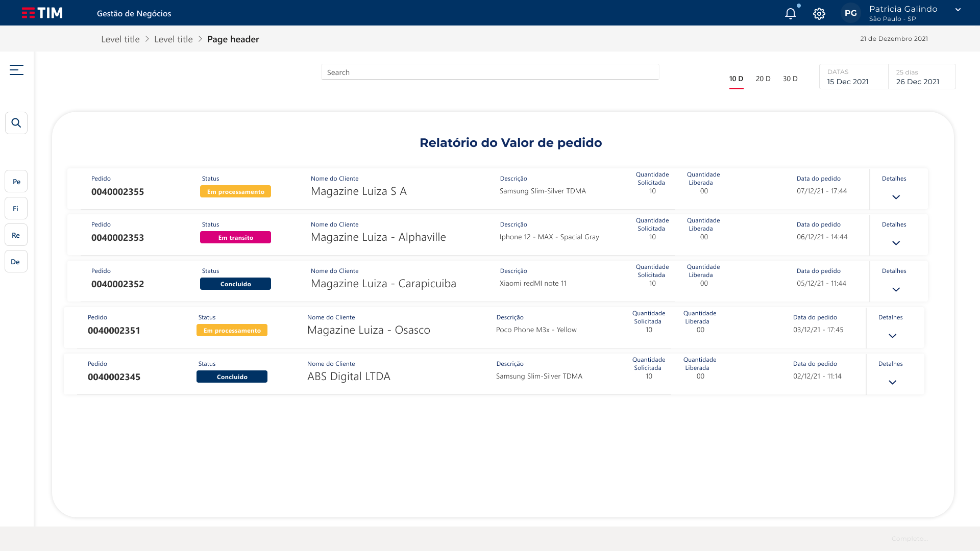Click Em processamento badge for order 0040002355

point(235,191)
